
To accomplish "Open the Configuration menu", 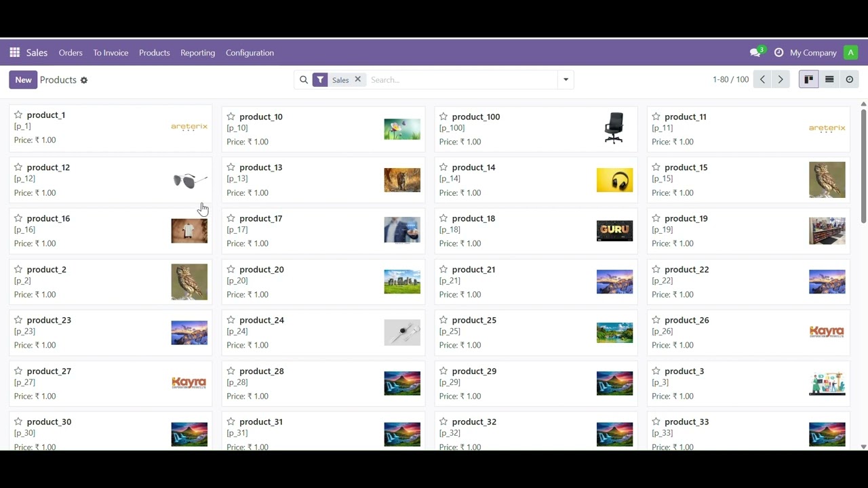I will (x=250, y=53).
